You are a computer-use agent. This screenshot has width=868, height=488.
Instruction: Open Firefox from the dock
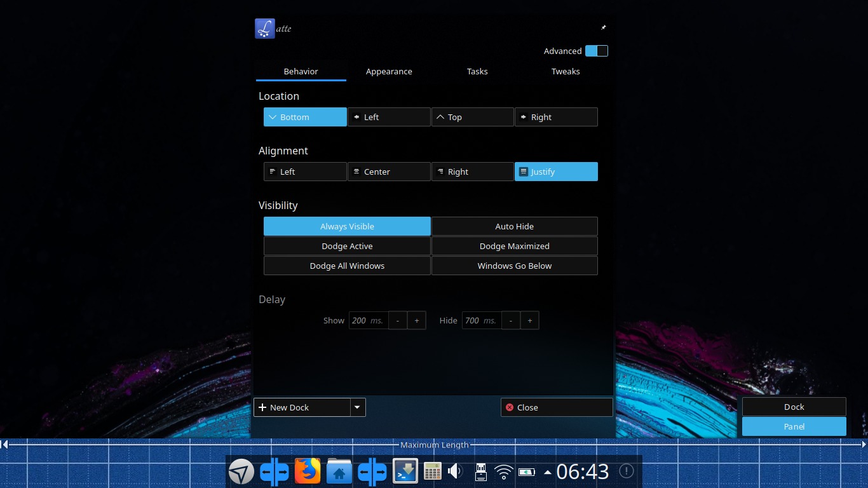[308, 471]
